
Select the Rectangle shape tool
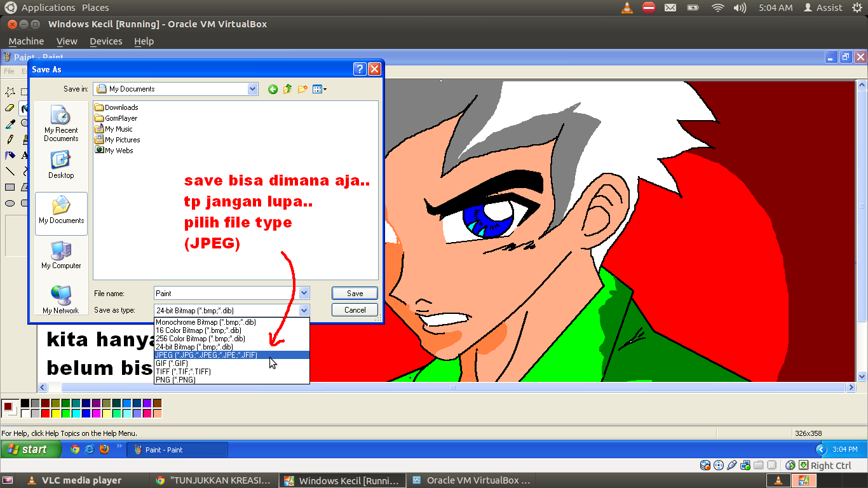click(10, 187)
